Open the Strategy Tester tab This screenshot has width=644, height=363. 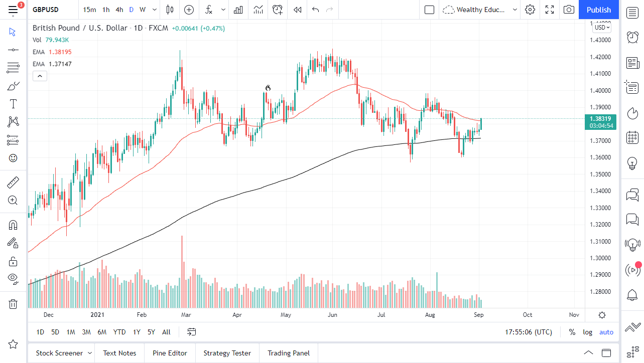[227, 353]
